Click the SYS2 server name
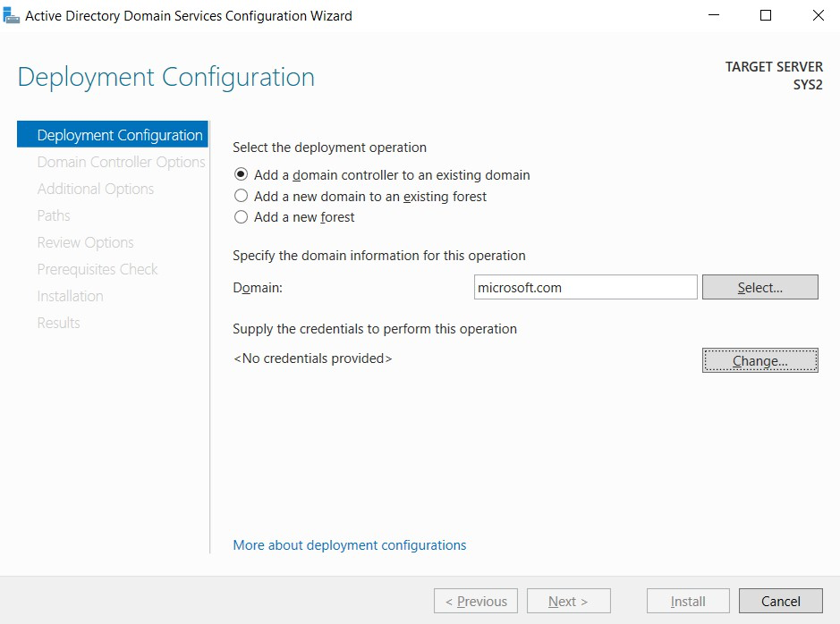Screen dimensions: 840x624 (808, 85)
